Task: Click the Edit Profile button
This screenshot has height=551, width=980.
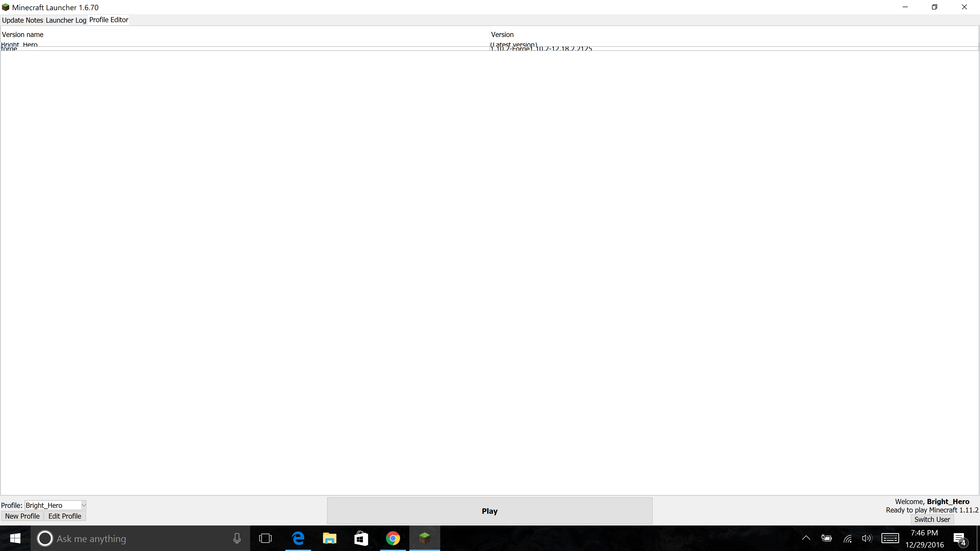Action: (x=65, y=516)
